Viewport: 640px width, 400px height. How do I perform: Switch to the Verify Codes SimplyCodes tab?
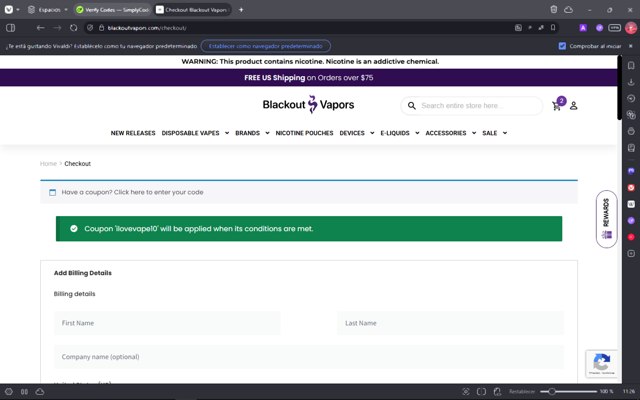(x=113, y=9)
